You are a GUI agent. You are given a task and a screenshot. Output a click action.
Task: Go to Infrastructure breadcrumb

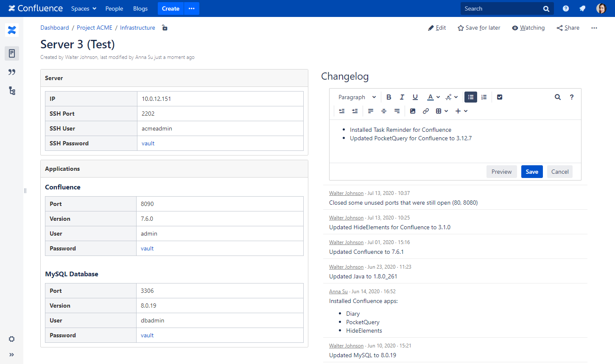(137, 28)
